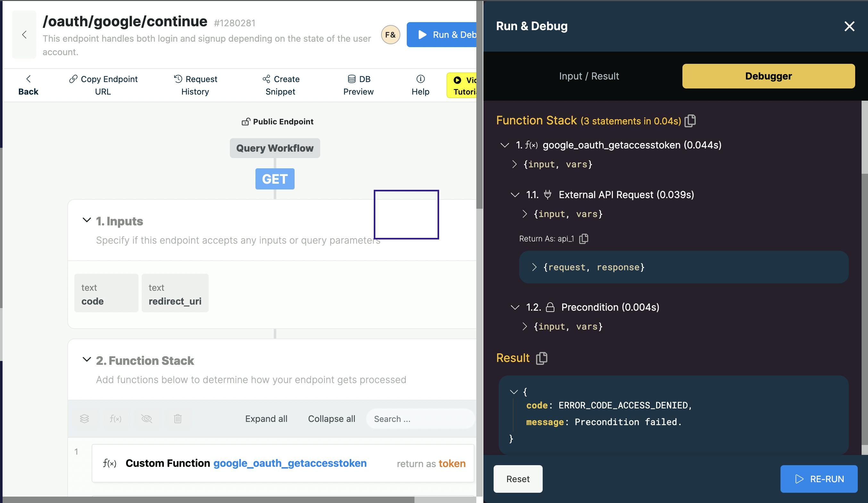Toggle the disable-statement crossed-eye icon
The image size is (868, 503).
(146, 419)
